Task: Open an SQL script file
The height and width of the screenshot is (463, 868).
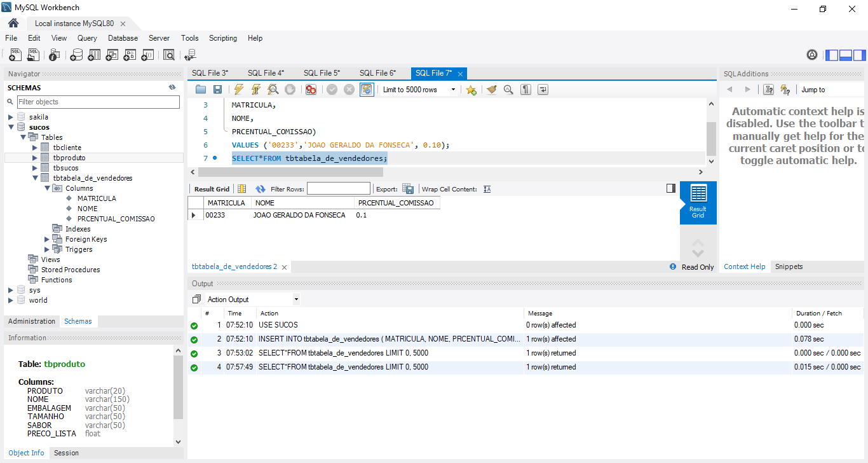Action: click(33, 55)
